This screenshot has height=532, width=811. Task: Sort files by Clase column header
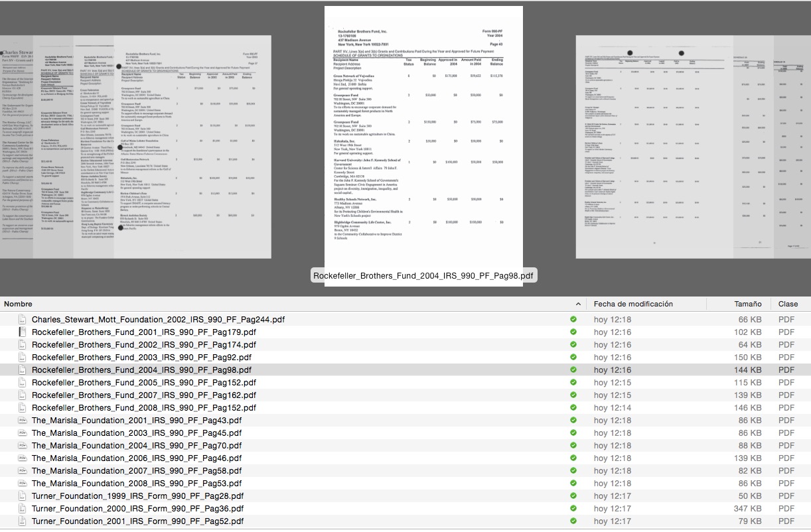click(x=788, y=304)
